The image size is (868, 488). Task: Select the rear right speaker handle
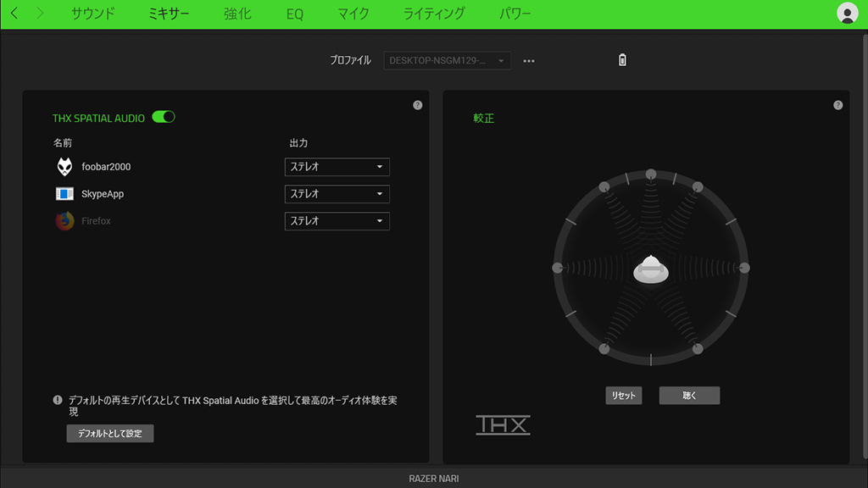click(x=698, y=348)
